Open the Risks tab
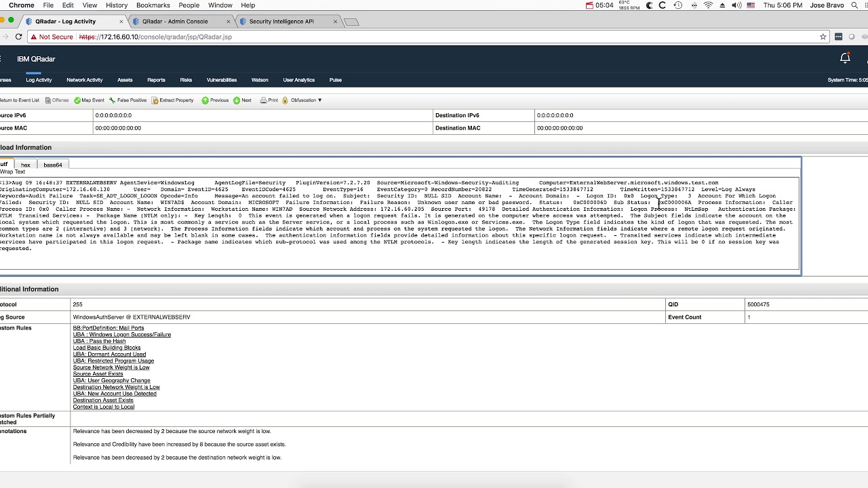868x488 pixels. 186,80
